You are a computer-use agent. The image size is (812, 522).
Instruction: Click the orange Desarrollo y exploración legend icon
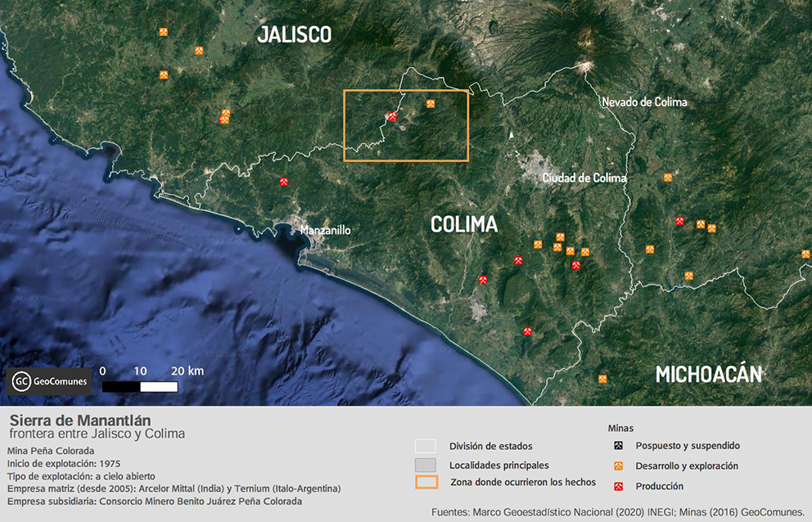click(x=619, y=466)
